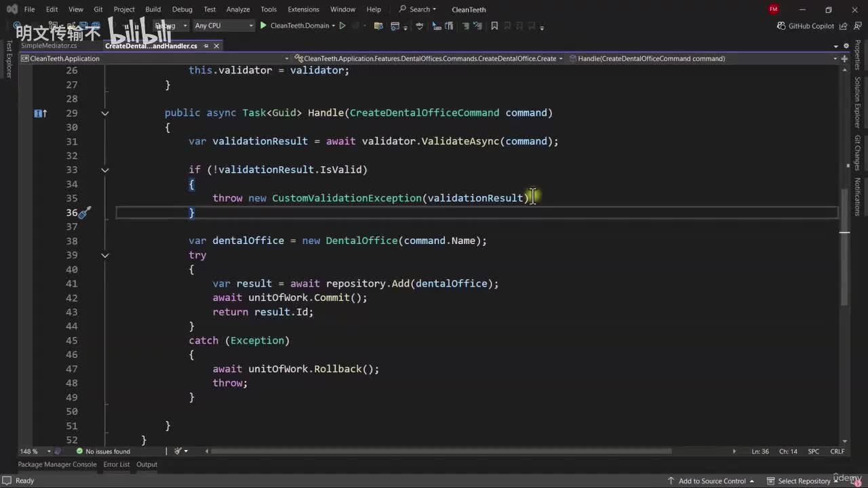Screen dimensions: 868x488
Task: Open the Test Explorer side tab
Action: pyautogui.click(x=9, y=60)
